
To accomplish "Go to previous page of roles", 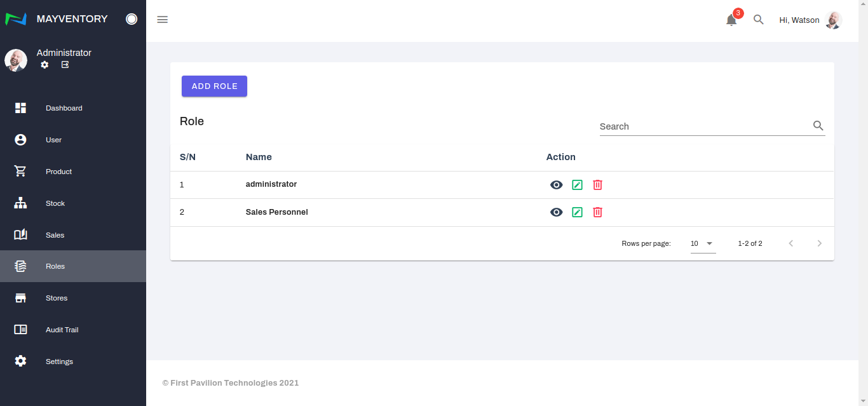I will (x=790, y=243).
